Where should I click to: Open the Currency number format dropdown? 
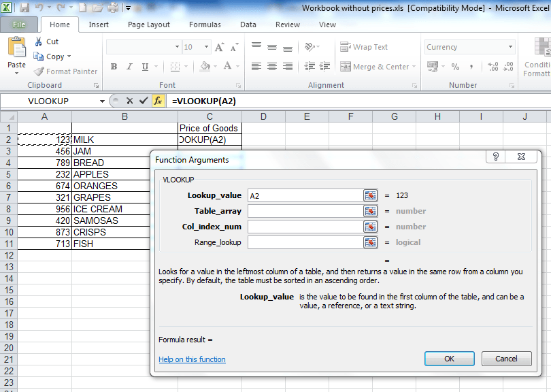510,47
